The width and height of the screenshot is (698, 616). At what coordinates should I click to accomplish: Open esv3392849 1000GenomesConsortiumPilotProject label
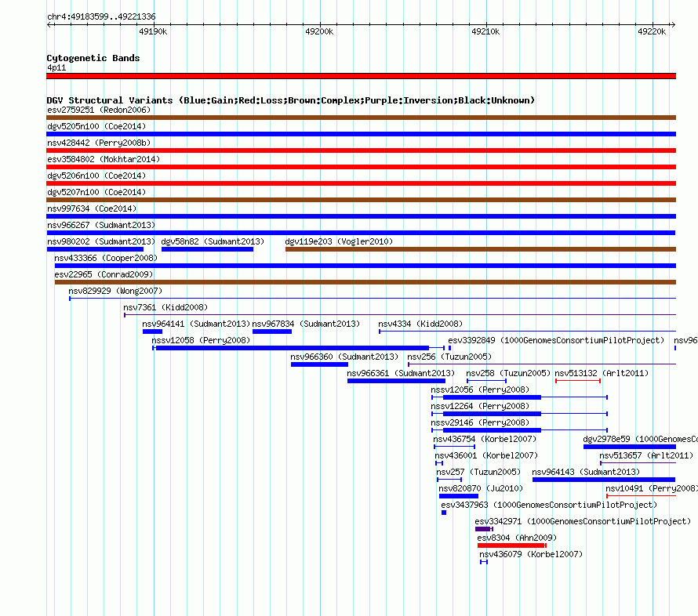click(556, 340)
